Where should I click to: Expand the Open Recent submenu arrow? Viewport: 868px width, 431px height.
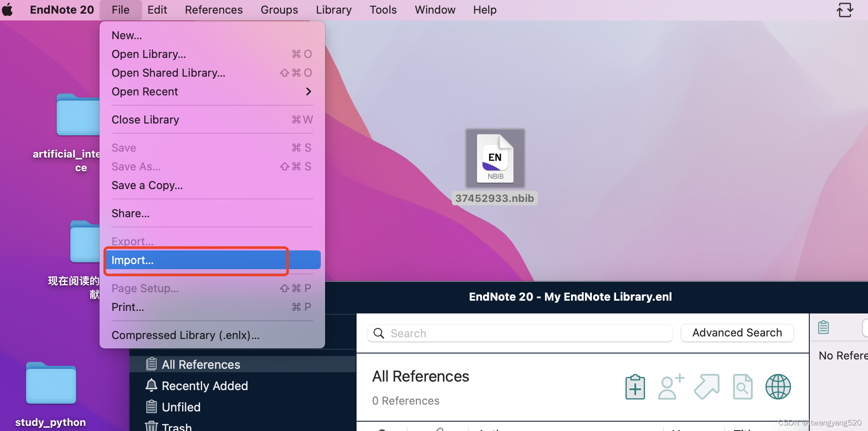pyautogui.click(x=308, y=92)
